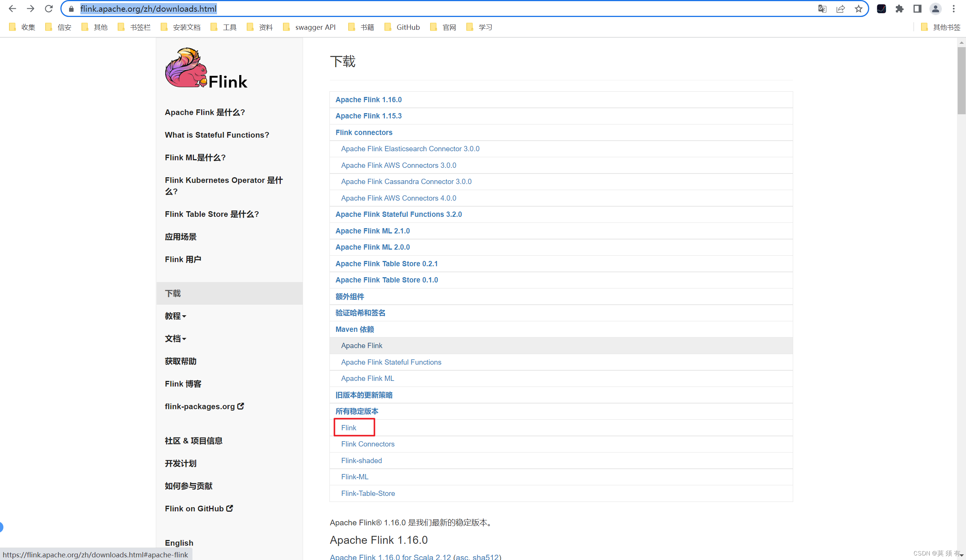
Task: Jump to the Flink connectors section
Action: (x=364, y=132)
